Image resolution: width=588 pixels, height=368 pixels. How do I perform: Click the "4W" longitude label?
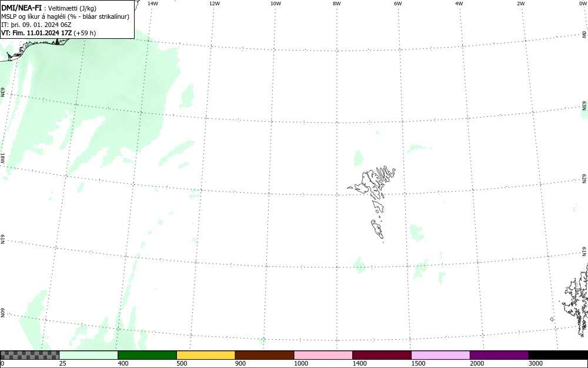(x=459, y=3)
